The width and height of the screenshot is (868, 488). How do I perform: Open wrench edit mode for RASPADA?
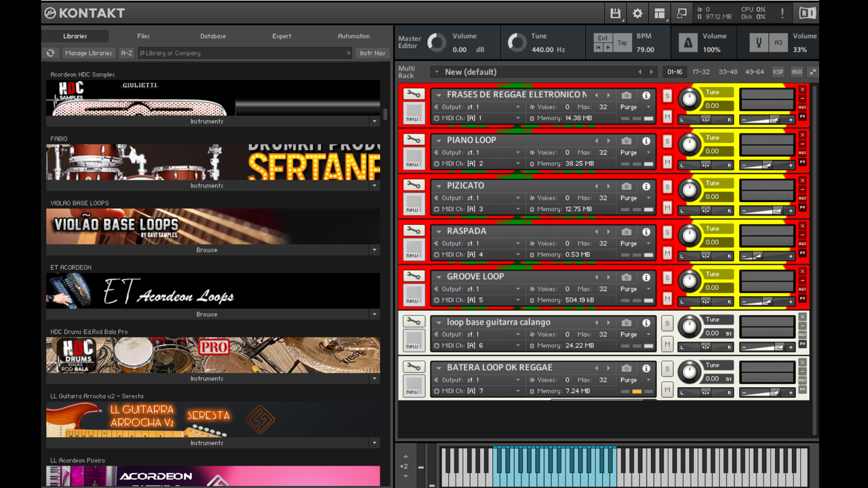pos(414,230)
